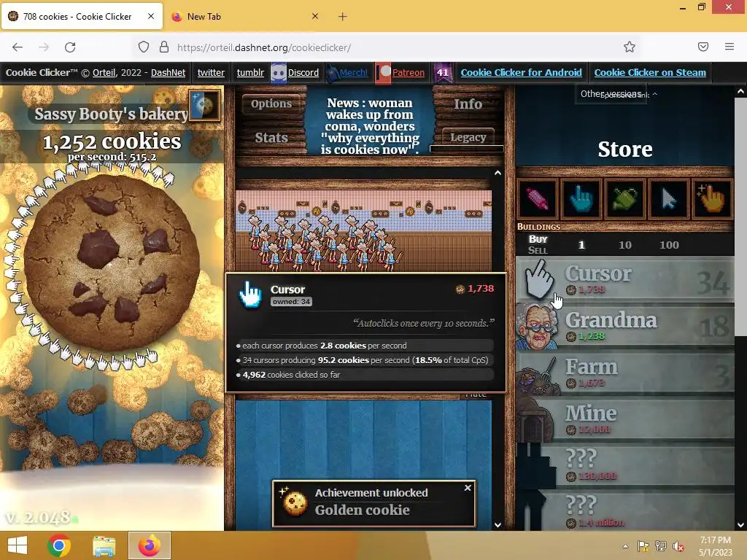Open the Legacy menu
The image size is (747, 560).
click(x=468, y=137)
